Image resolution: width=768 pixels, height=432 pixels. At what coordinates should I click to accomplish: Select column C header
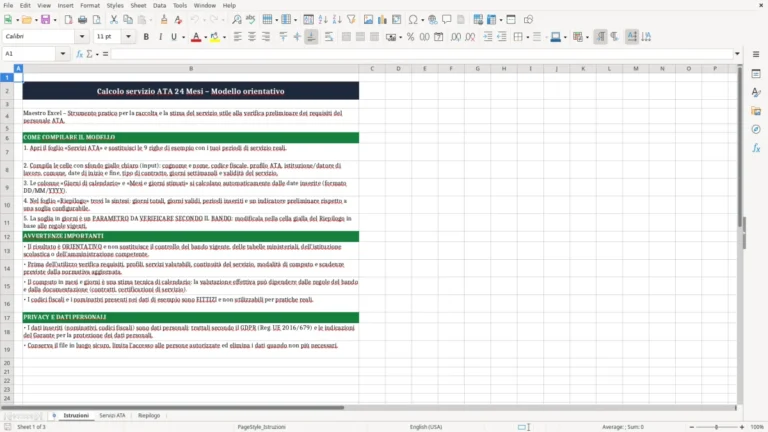tap(372, 69)
